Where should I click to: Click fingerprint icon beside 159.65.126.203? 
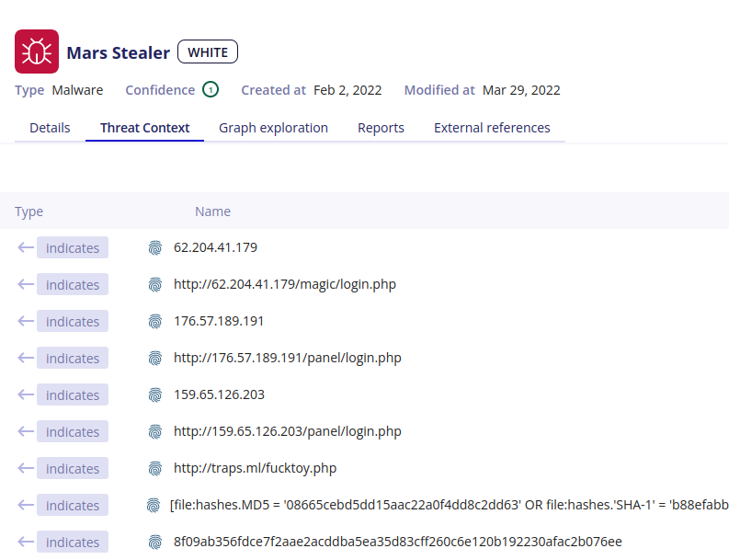[155, 394]
